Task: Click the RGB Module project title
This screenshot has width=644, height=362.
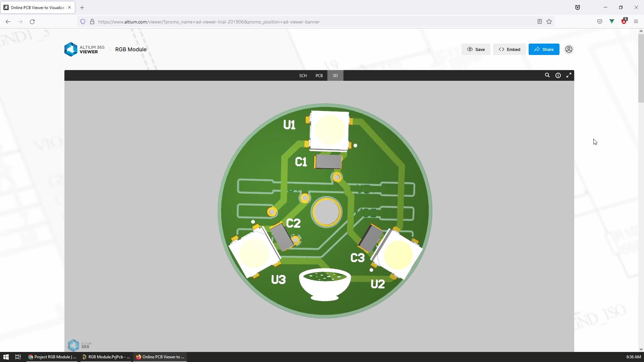Action: tap(131, 49)
